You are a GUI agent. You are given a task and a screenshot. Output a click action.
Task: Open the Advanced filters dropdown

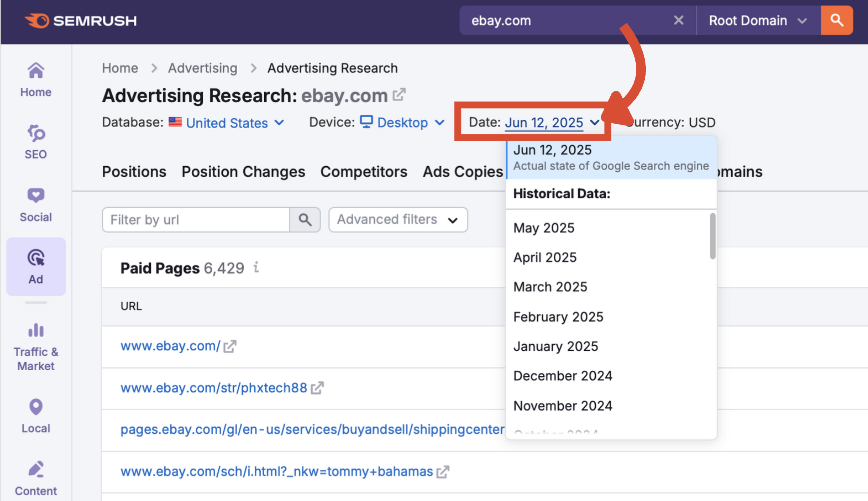point(397,220)
